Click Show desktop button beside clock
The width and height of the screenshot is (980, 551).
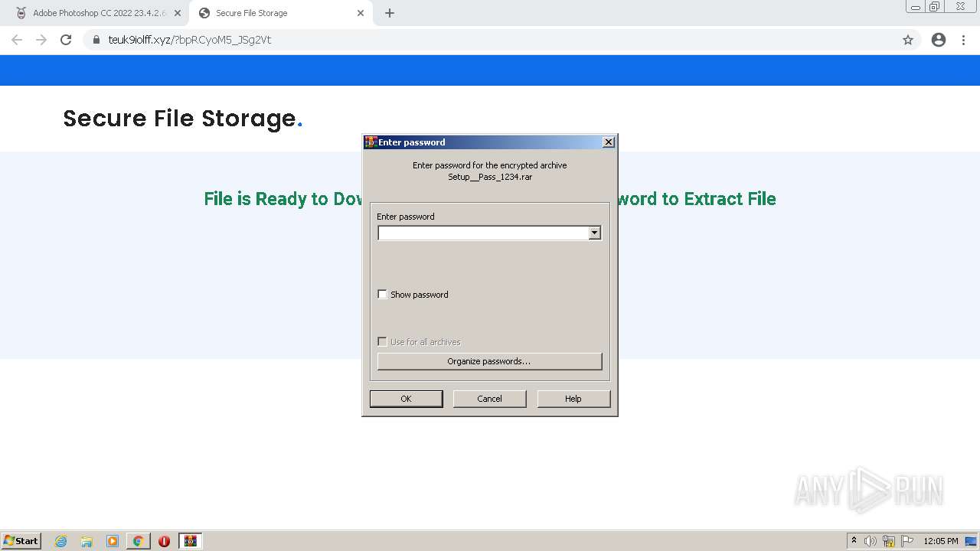[972, 541]
